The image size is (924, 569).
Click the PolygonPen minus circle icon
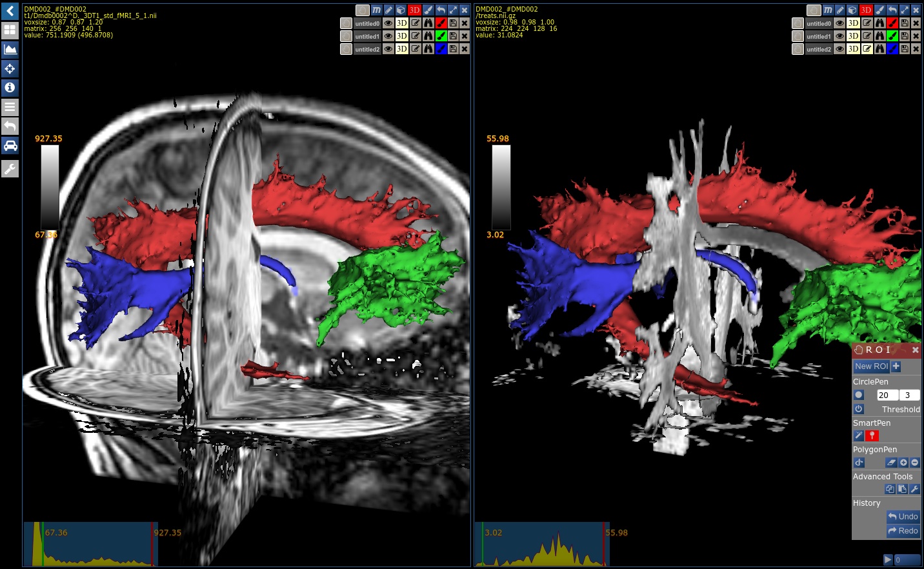915,463
